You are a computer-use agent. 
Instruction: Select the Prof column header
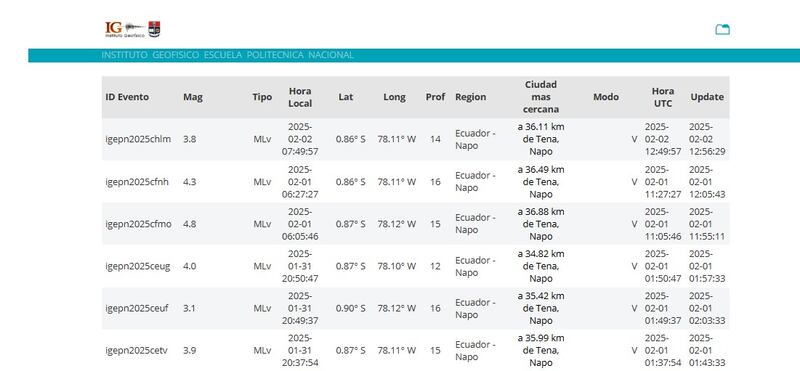[x=435, y=97]
